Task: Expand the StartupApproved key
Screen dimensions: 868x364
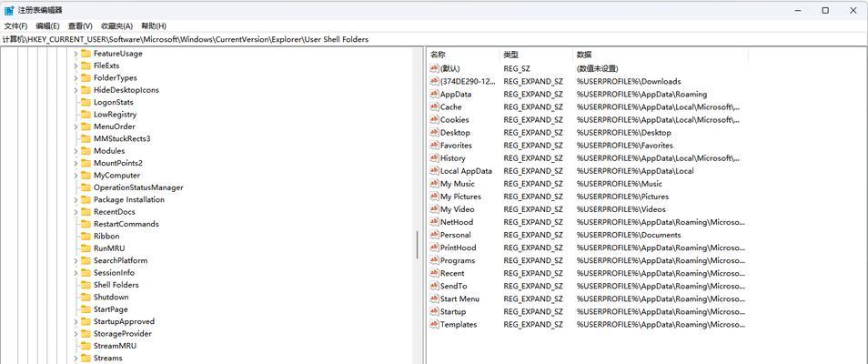Action: click(x=76, y=322)
